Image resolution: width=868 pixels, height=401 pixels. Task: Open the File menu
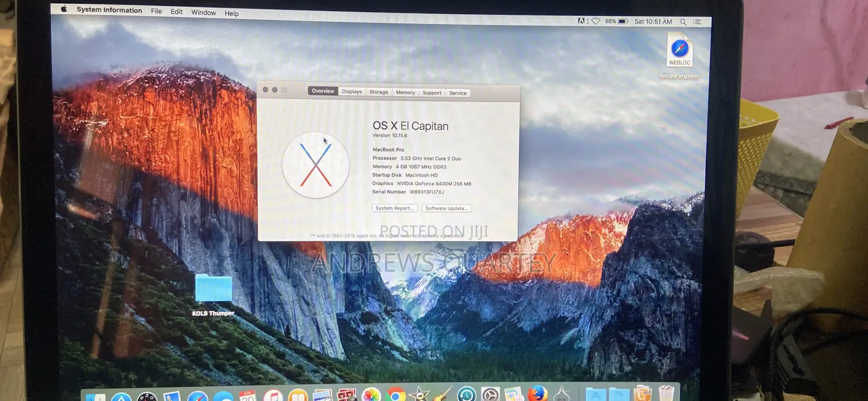point(156,11)
